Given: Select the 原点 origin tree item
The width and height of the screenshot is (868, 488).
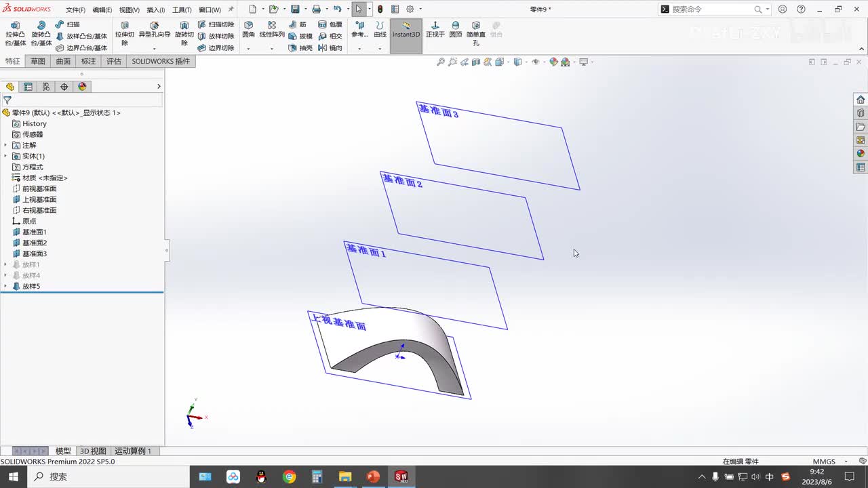Looking at the screenshot, I should pyautogui.click(x=29, y=221).
